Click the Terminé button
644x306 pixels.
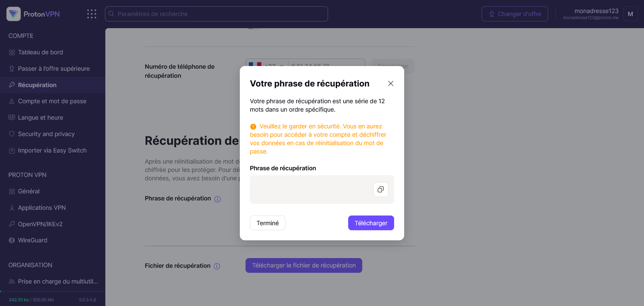click(267, 223)
